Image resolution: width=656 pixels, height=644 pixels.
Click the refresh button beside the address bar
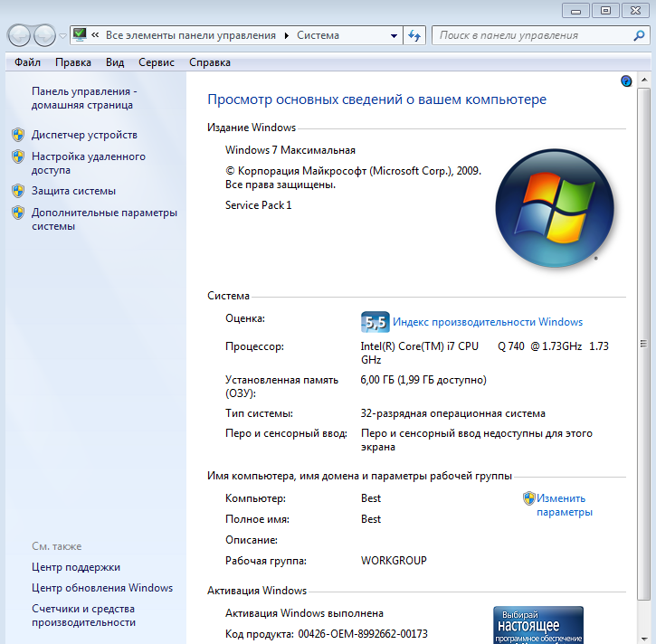414,35
